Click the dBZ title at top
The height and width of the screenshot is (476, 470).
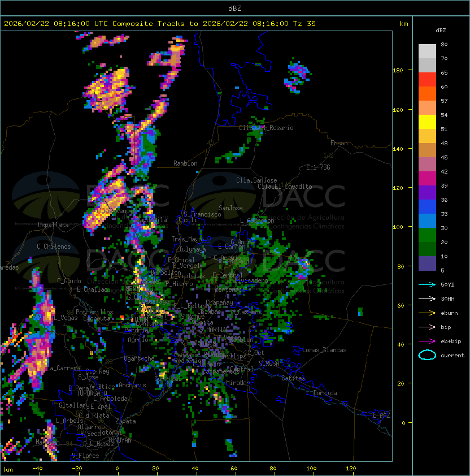[x=235, y=8]
